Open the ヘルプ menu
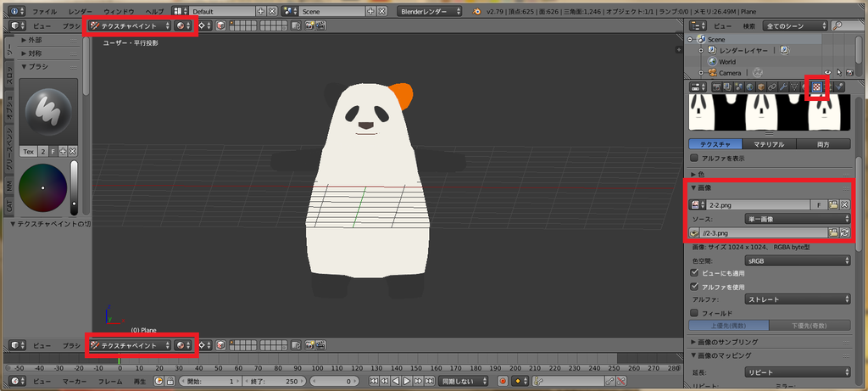 click(x=154, y=11)
